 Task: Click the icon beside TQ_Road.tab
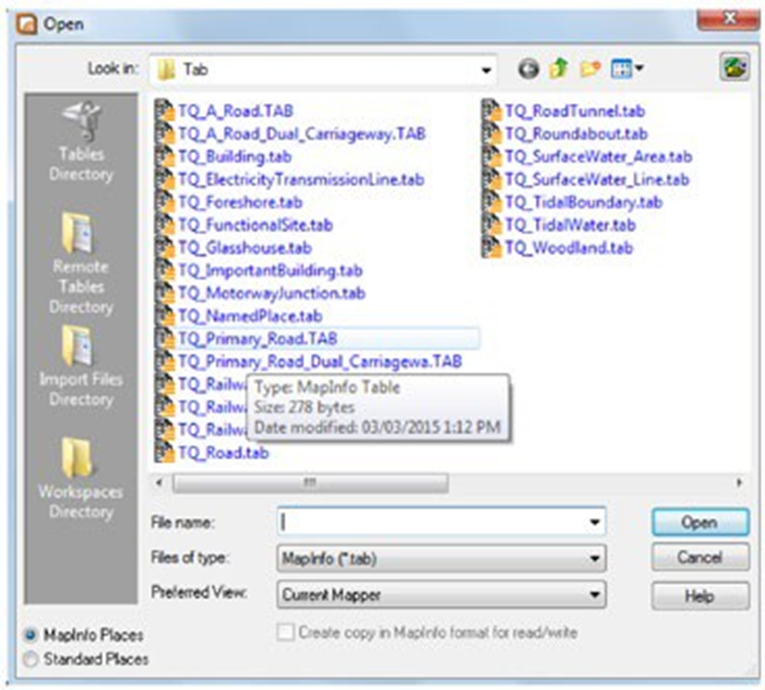[x=164, y=453]
